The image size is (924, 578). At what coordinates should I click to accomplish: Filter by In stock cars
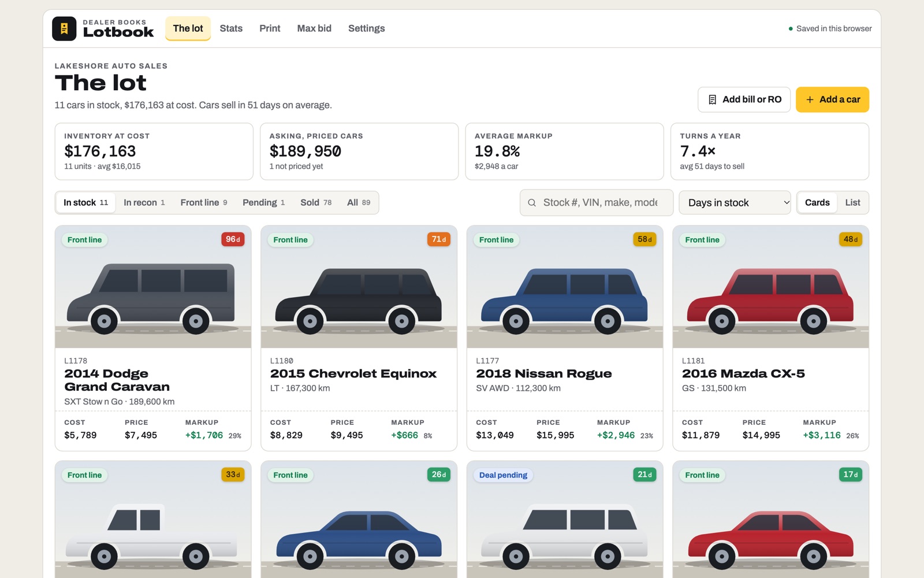click(85, 202)
